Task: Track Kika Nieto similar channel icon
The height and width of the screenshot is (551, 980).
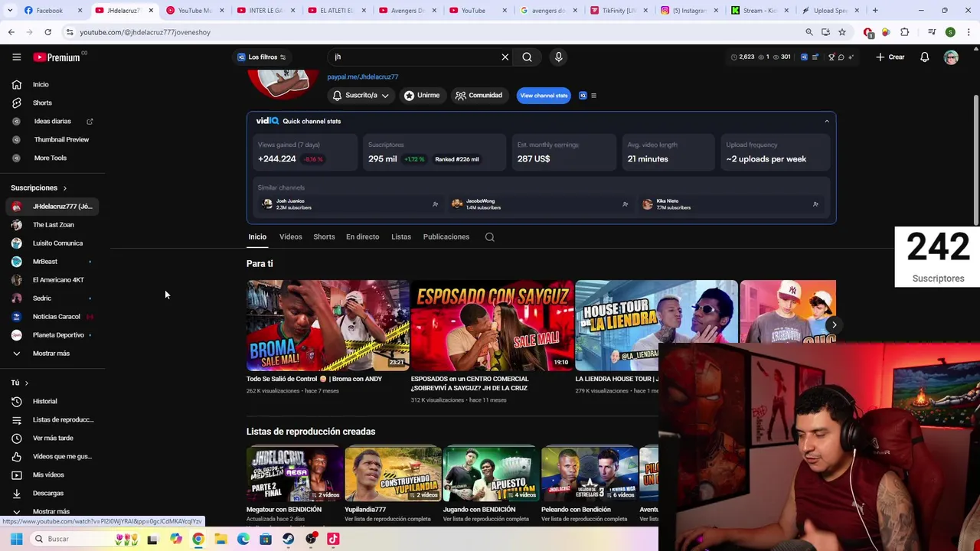Action: click(x=815, y=204)
